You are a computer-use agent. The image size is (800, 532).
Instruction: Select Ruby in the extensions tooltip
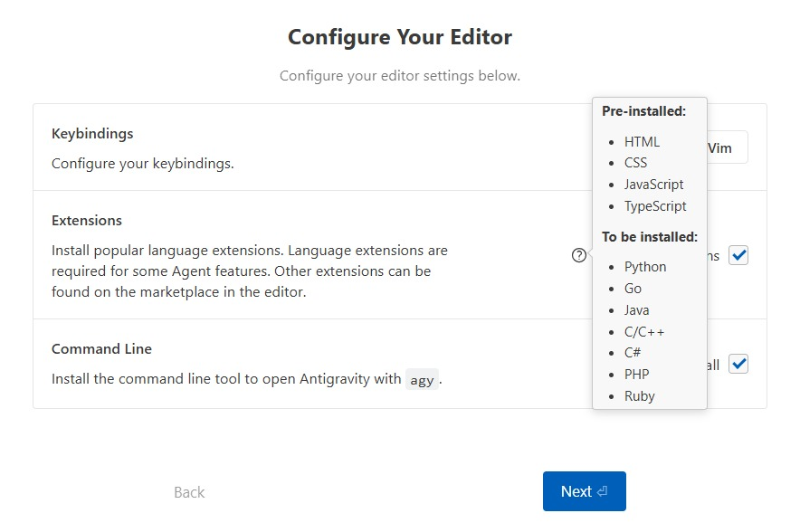click(x=639, y=396)
